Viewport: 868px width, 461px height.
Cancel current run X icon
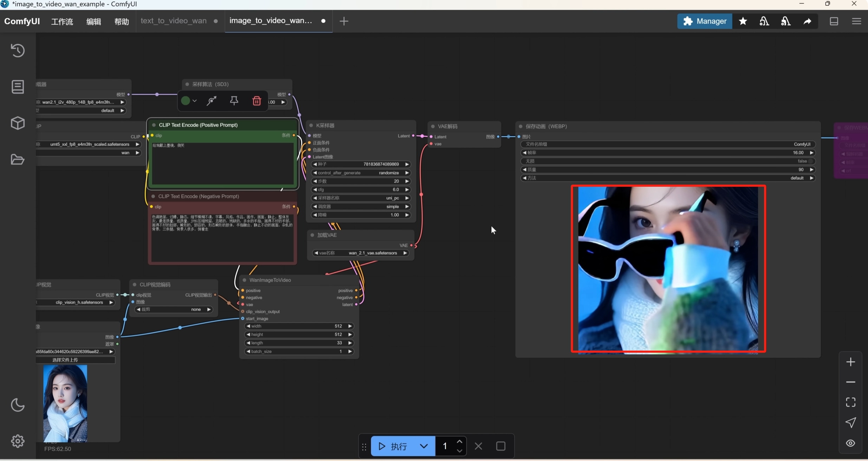[478, 446]
